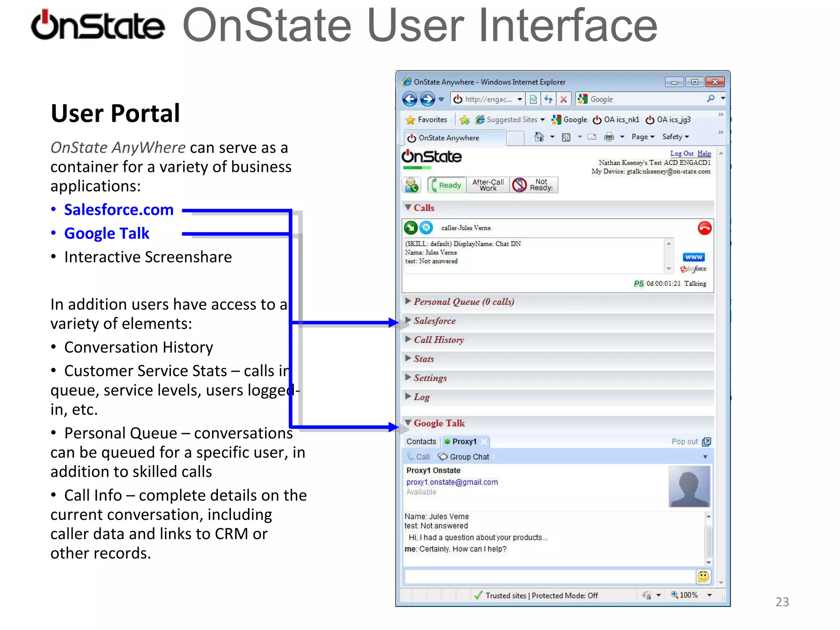Click the Call button in Google Talk
The width and height of the screenshot is (840, 630).
tap(418, 457)
